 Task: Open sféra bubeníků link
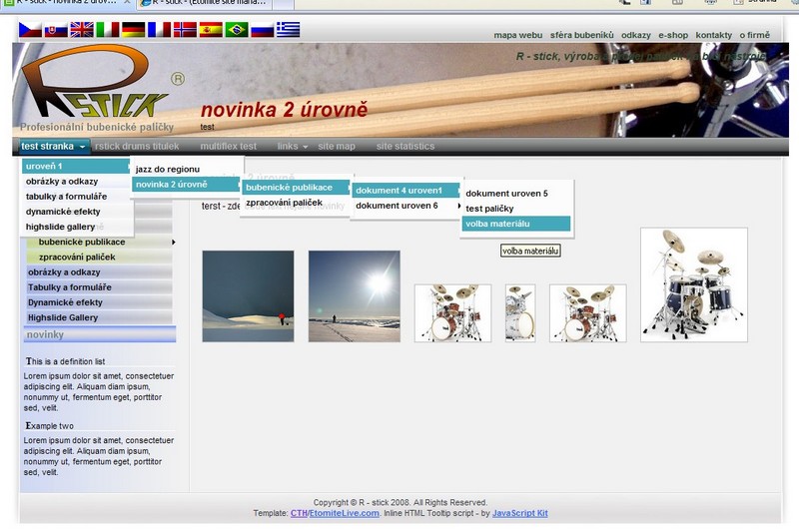pyautogui.click(x=581, y=35)
